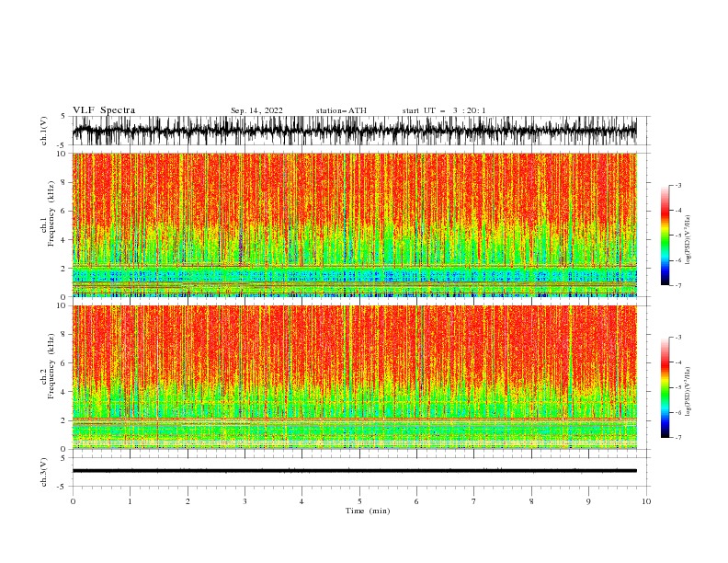Click the time axis tick label "10"
Viewport: 728px width, 563px height.
point(646,501)
